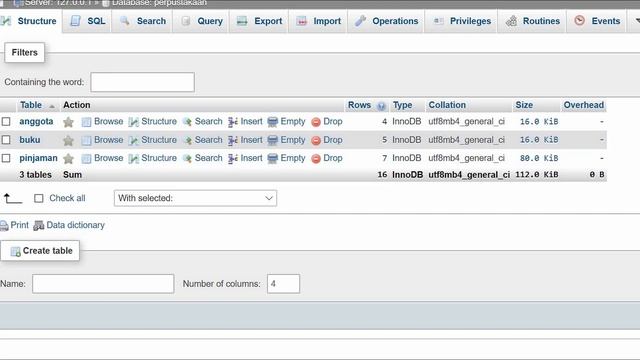Click the Overhead column header
This screenshot has width=640, height=360.
[x=584, y=105]
